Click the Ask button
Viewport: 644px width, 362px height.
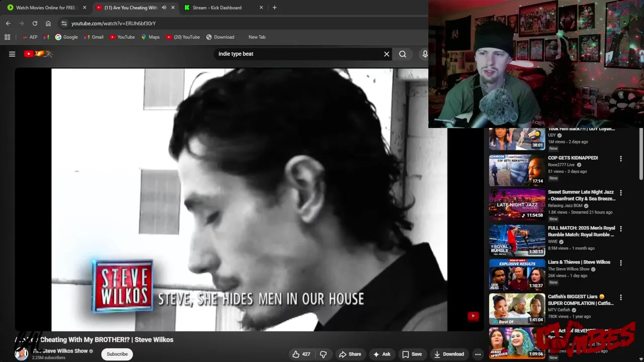tap(381, 354)
